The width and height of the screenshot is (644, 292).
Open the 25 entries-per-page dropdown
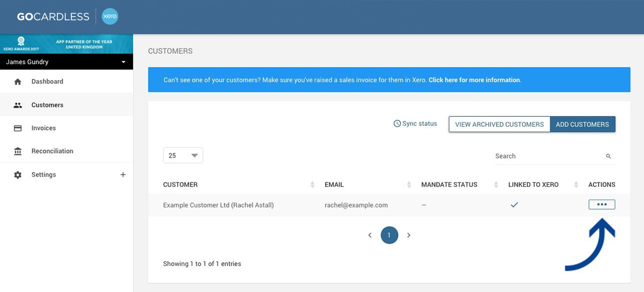(183, 156)
